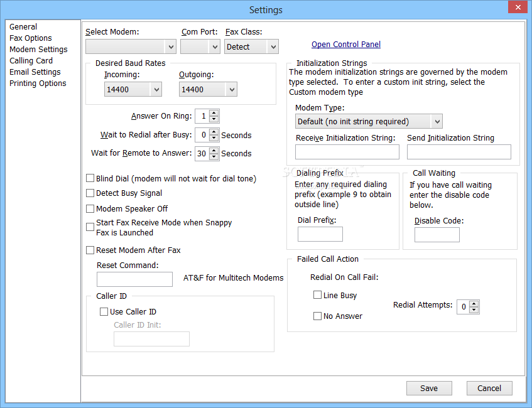Open the General settings page
Screen dimensions: 532x408
click(23, 27)
